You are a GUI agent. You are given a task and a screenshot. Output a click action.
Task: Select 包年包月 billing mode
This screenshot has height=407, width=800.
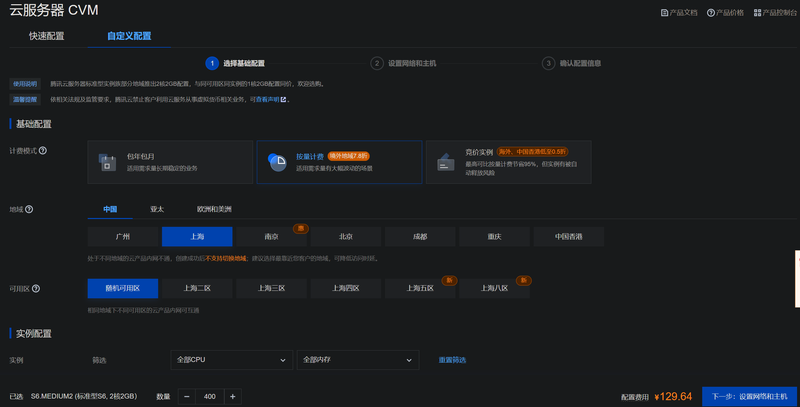[170, 162]
